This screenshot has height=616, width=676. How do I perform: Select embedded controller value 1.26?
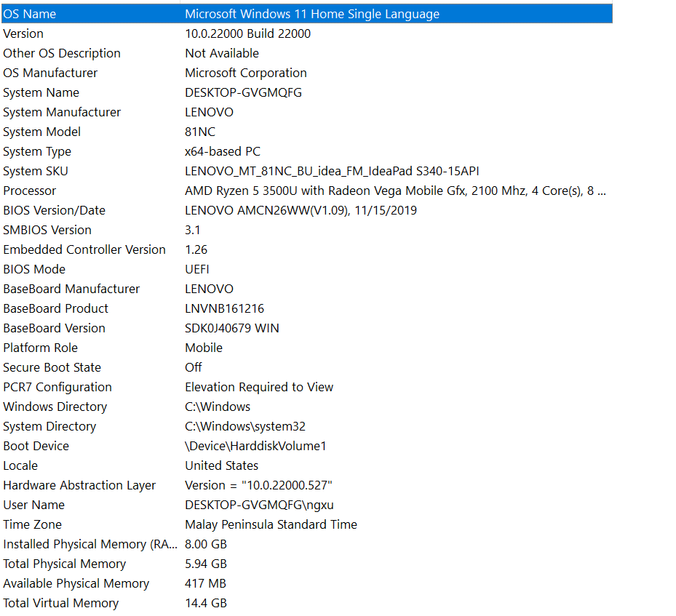pyautogui.click(x=196, y=250)
